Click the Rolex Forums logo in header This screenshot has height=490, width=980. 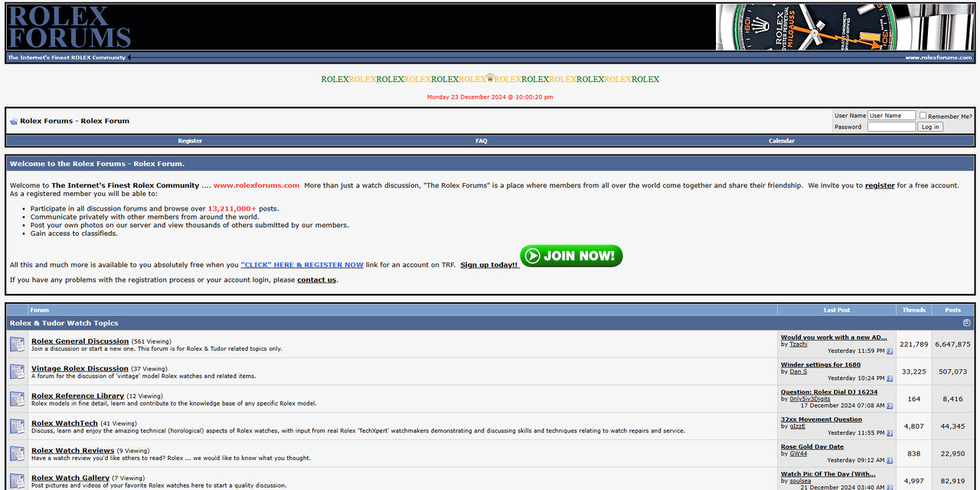tap(69, 27)
